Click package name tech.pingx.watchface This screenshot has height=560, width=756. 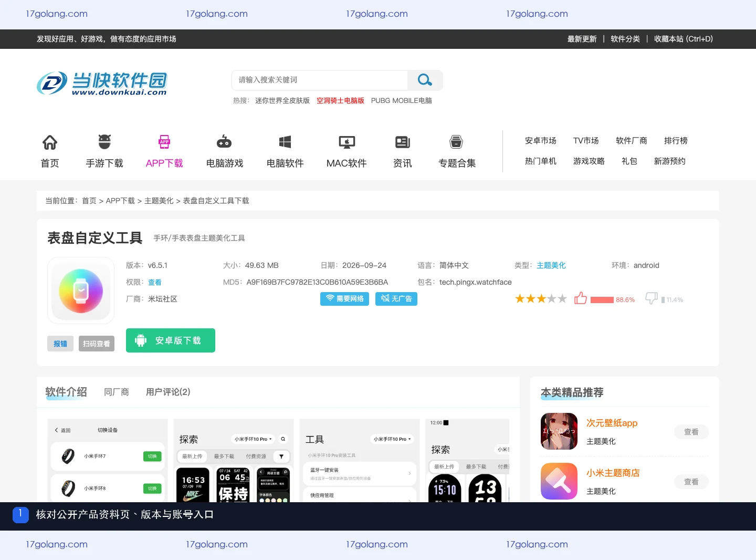click(475, 282)
